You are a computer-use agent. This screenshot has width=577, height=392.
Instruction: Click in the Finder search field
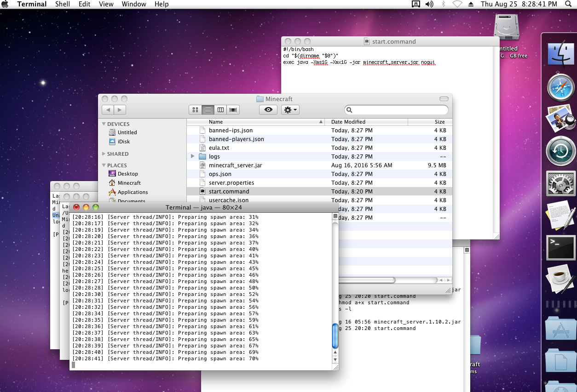[396, 110]
